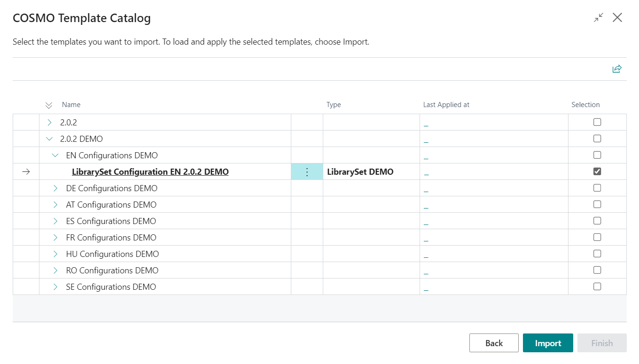
Task: Uncheck the LibrarySet Configuration EN selection checkbox
Action: (x=597, y=171)
